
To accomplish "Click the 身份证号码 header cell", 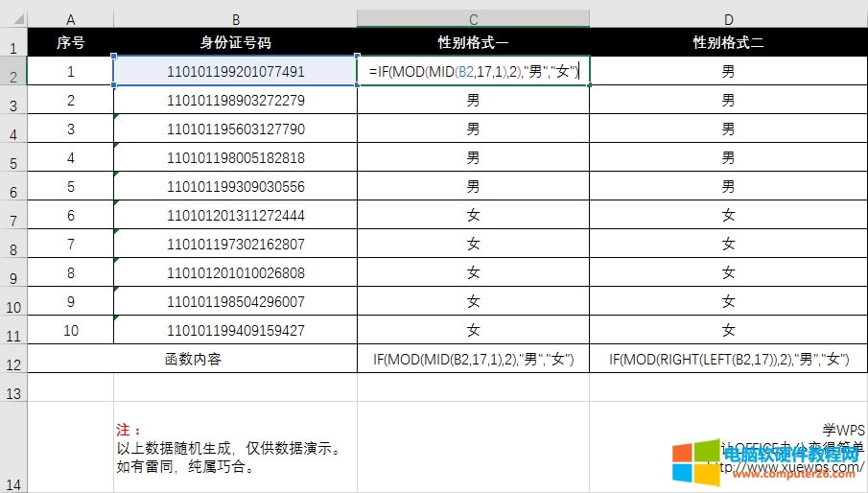I will coord(235,42).
